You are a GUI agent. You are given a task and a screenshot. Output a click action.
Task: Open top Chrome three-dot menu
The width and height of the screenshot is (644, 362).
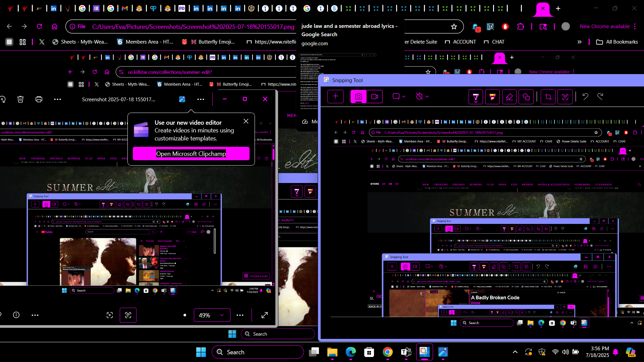tap(635, 26)
